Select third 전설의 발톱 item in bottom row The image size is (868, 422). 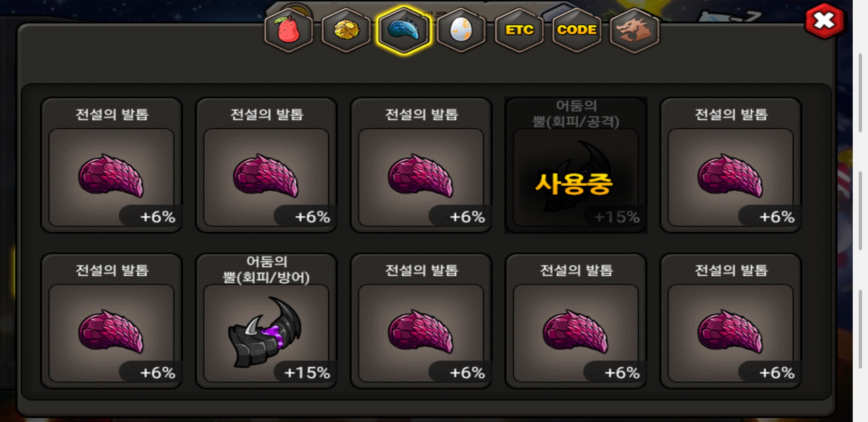pyautogui.click(x=421, y=321)
